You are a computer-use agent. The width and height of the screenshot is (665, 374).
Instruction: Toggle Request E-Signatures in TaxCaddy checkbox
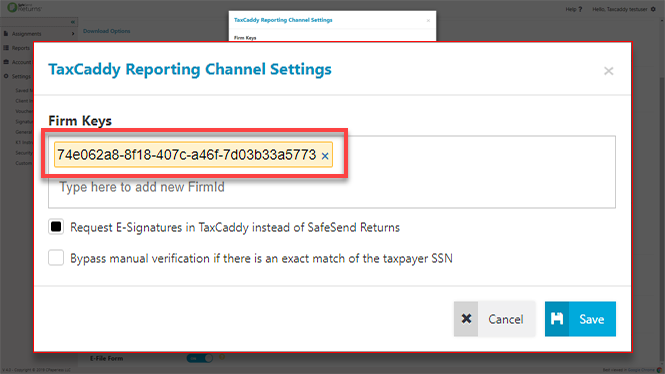(56, 227)
